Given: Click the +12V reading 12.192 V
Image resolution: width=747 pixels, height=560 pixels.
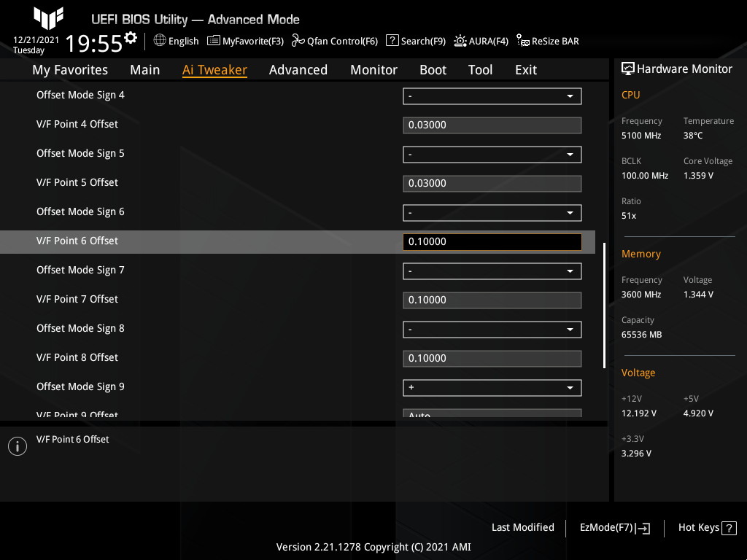Looking at the screenshot, I should (x=639, y=413).
